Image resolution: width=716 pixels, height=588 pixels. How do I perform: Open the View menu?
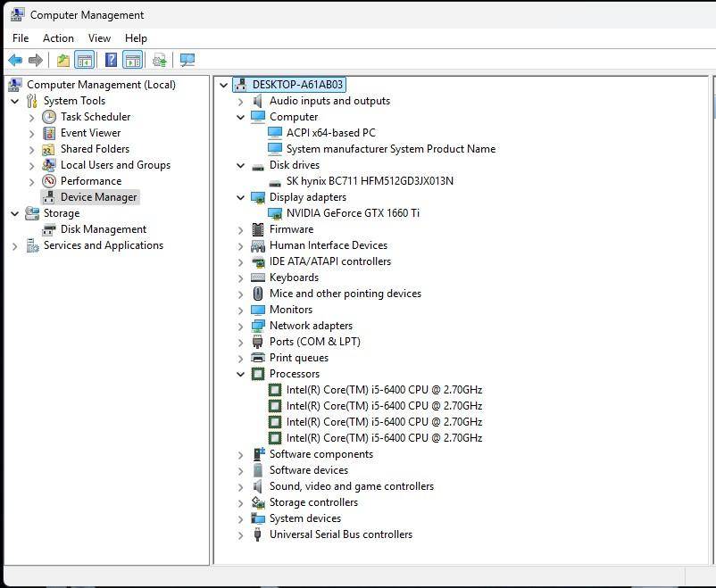tap(99, 38)
